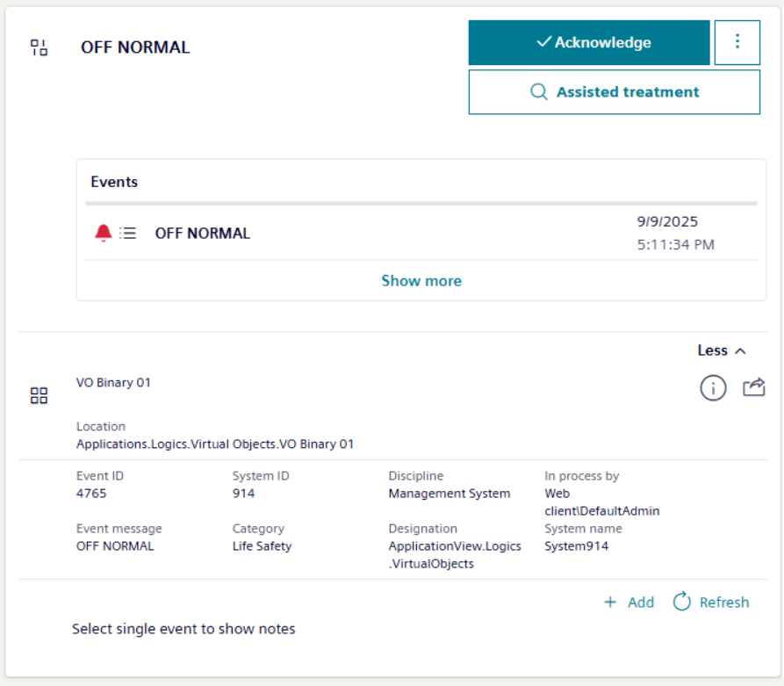Click the list icon beside the bell

128,233
